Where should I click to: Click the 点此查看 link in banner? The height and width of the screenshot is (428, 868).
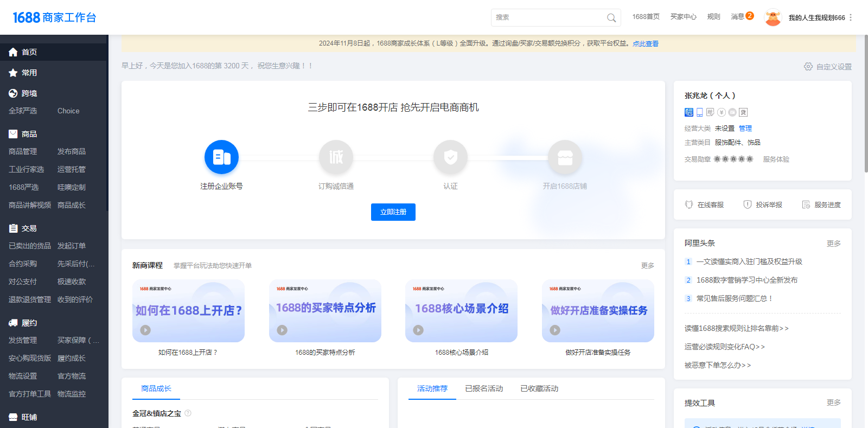(x=646, y=43)
